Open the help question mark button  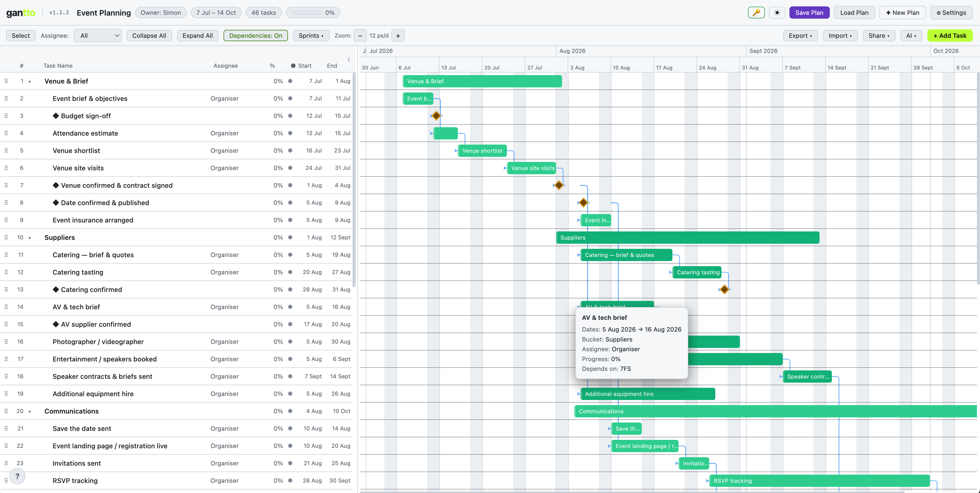[17, 476]
